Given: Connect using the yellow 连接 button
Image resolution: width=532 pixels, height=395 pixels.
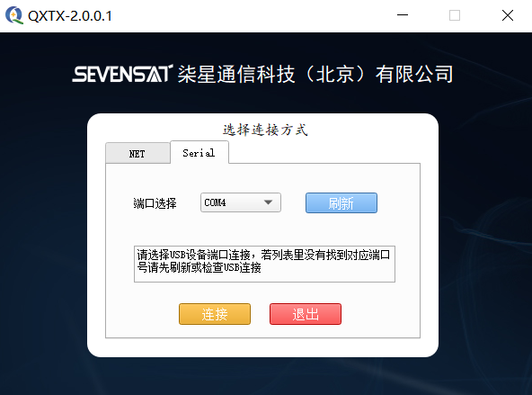Looking at the screenshot, I should click(x=215, y=314).
